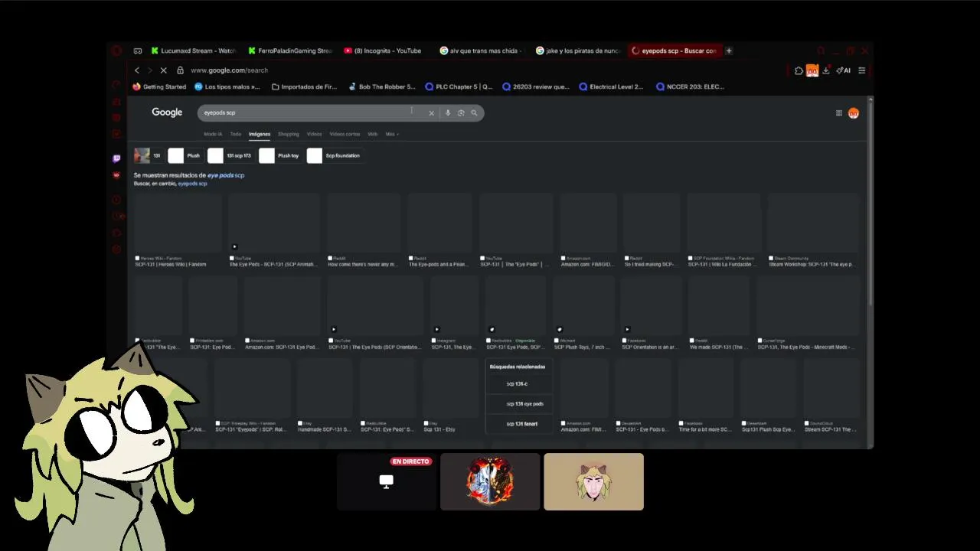The width and height of the screenshot is (980, 551).
Task: Switch to the Lucumaxd Stream tab
Action: (194, 51)
